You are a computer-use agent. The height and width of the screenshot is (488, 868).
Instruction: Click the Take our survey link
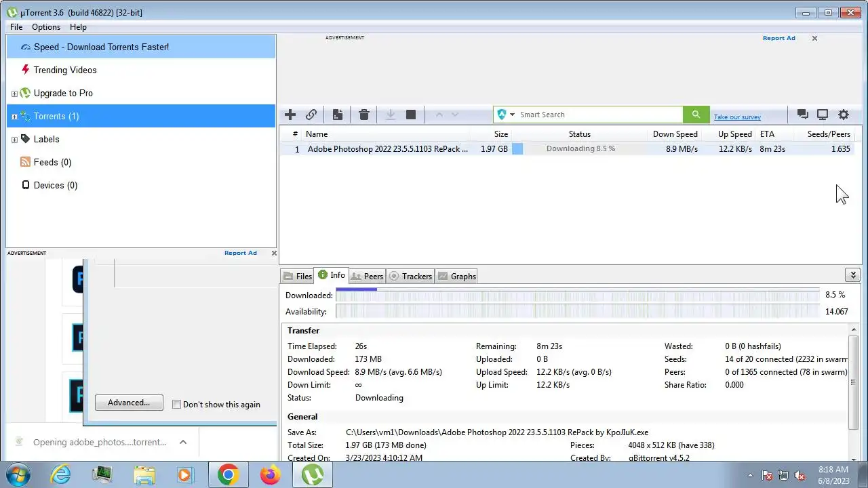click(x=737, y=117)
